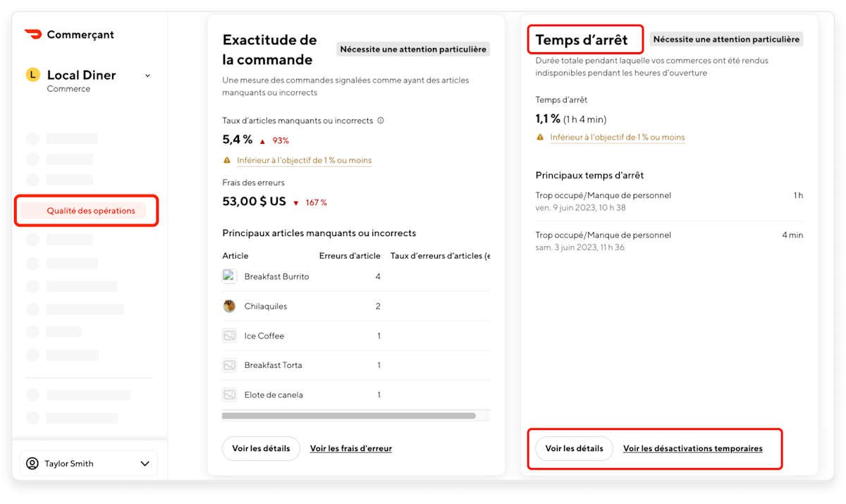The width and height of the screenshot is (846, 504).
Task: Click the Breakfast Torta placeholder image icon
Action: point(229,365)
